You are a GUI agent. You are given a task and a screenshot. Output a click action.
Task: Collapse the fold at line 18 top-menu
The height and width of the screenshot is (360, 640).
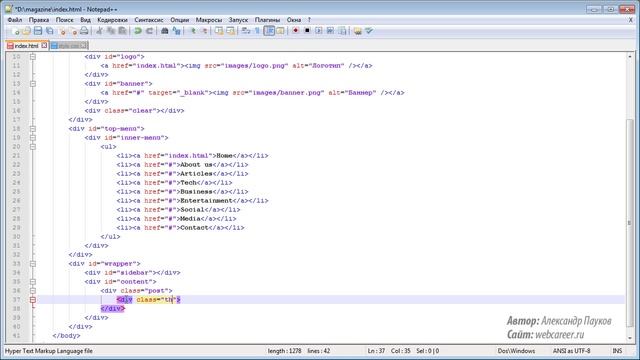33,129
